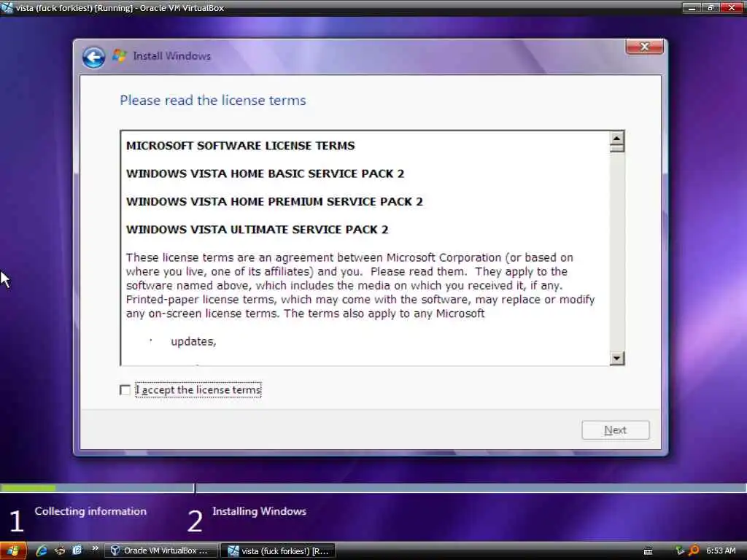Click the Next button

615,430
